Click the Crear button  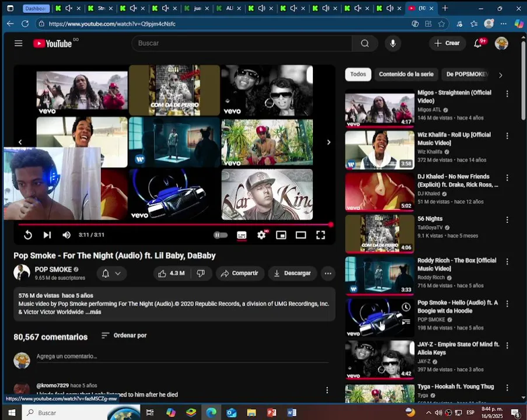[447, 43]
